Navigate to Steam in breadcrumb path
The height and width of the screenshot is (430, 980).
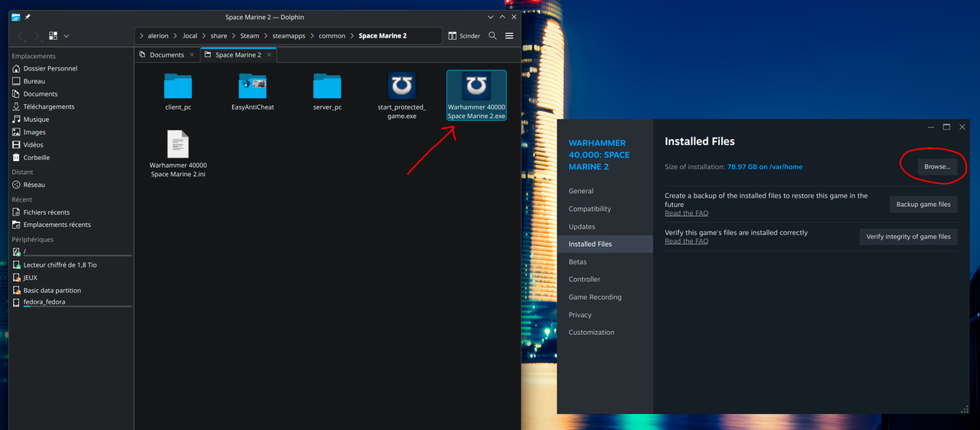pos(250,36)
